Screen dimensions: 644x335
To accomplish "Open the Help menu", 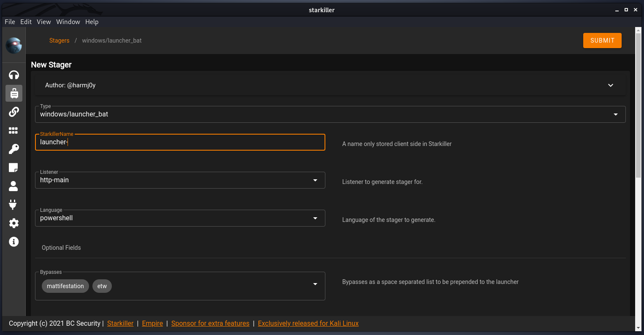I will 92,22.
